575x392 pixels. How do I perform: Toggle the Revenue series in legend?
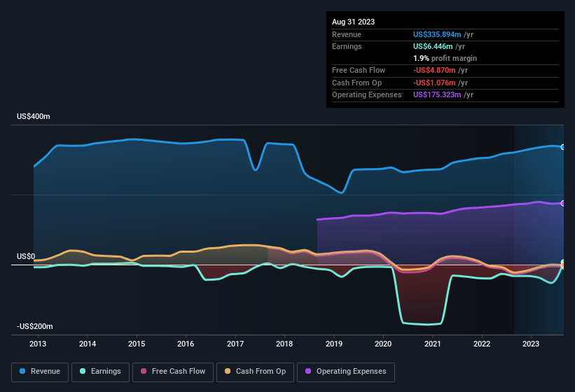[x=40, y=371]
